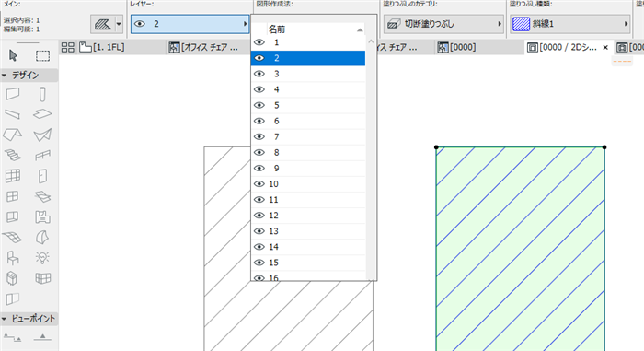Choose the Window tool
644x351 pixels.
click(13, 196)
